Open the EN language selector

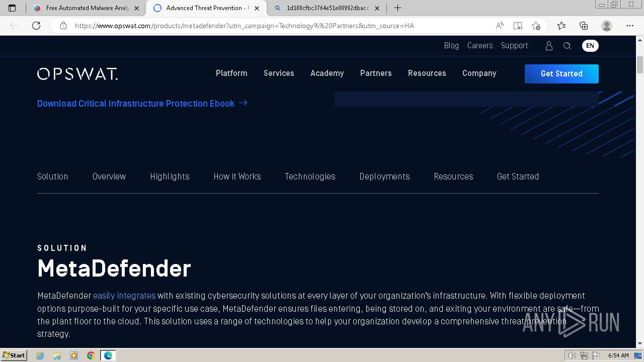(590, 46)
